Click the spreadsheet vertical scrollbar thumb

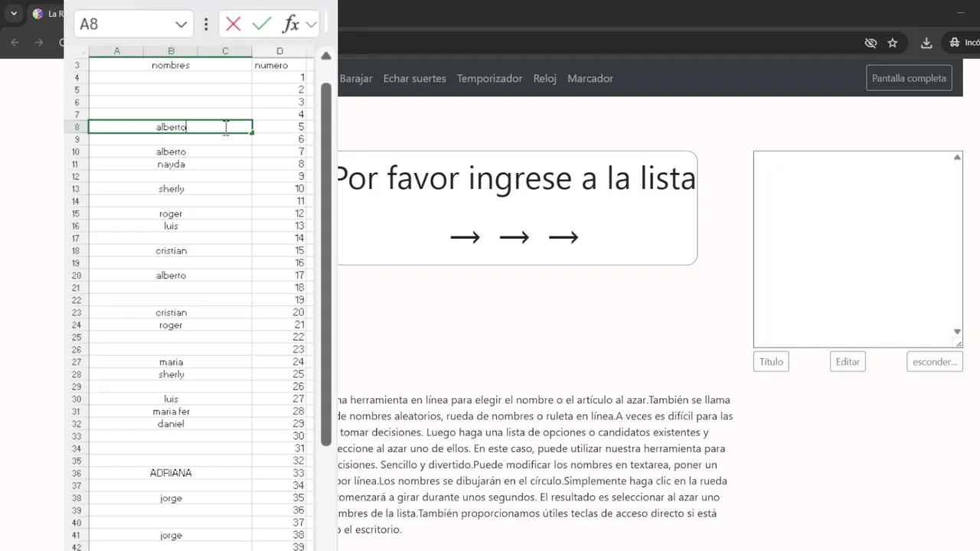(326, 264)
